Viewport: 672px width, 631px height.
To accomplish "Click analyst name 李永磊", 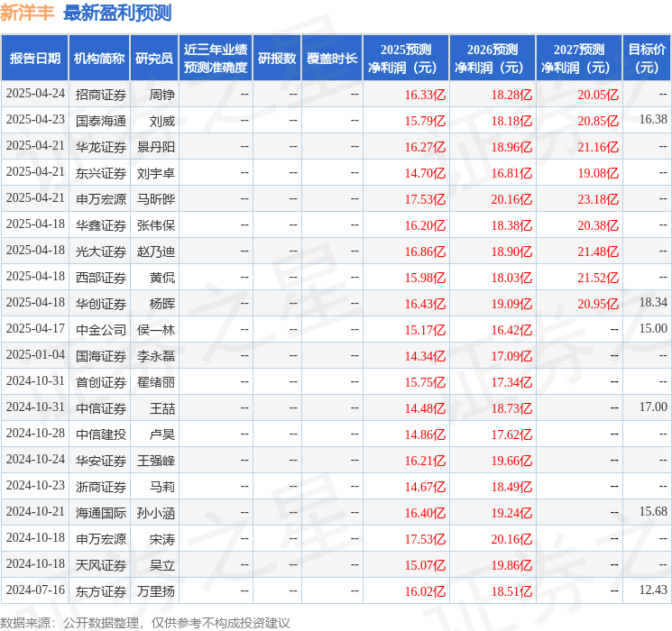I will point(155,356).
